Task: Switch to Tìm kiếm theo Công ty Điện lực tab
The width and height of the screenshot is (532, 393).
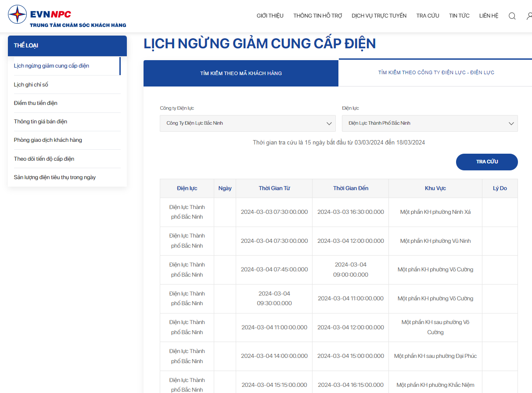Action: pos(436,72)
